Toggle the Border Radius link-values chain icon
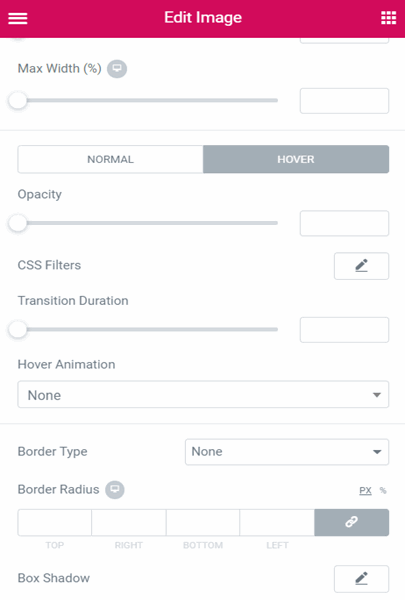405x600 pixels. click(x=351, y=522)
